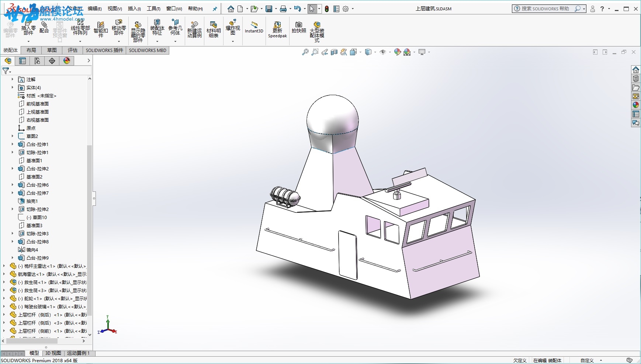Open the 工具(T) Tools menu
The image size is (641, 364).
point(153,8)
